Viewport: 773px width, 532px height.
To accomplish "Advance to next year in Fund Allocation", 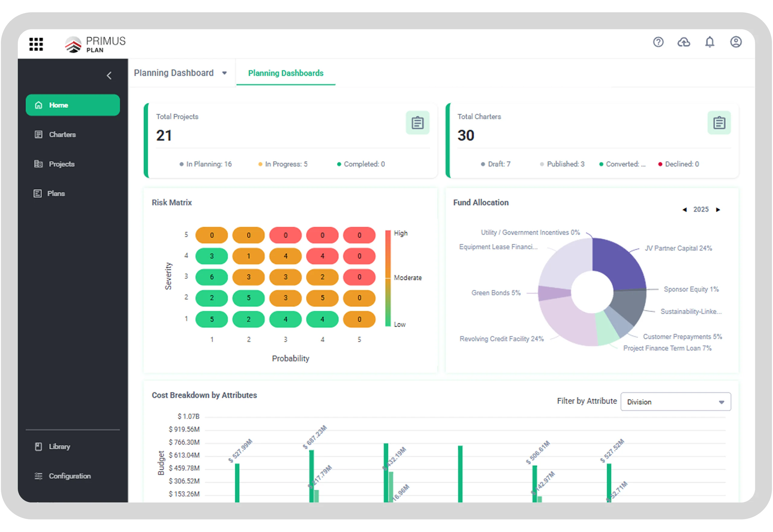I will (718, 210).
